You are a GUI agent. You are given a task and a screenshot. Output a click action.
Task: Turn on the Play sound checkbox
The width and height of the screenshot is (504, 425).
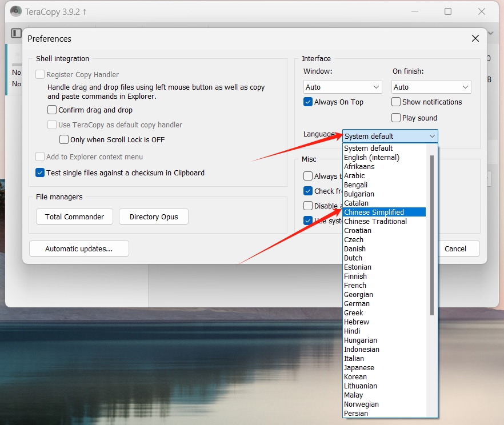tap(396, 118)
